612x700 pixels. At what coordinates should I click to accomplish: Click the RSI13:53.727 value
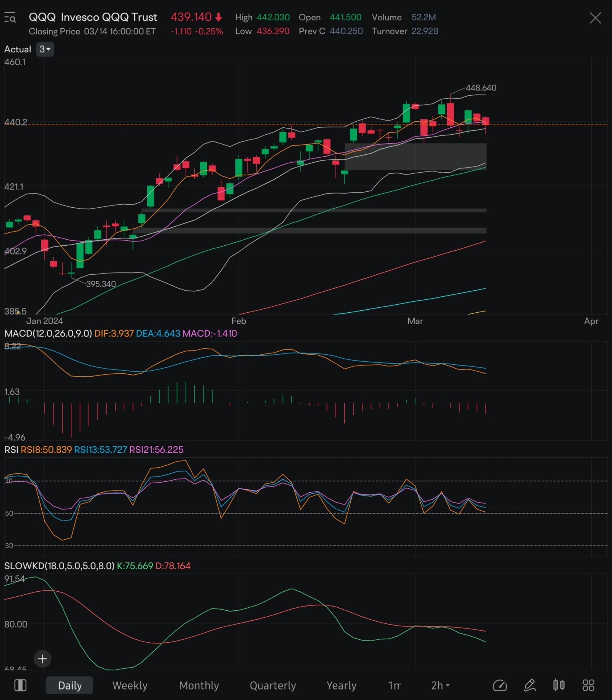pyautogui.click(x=101, y=449)
